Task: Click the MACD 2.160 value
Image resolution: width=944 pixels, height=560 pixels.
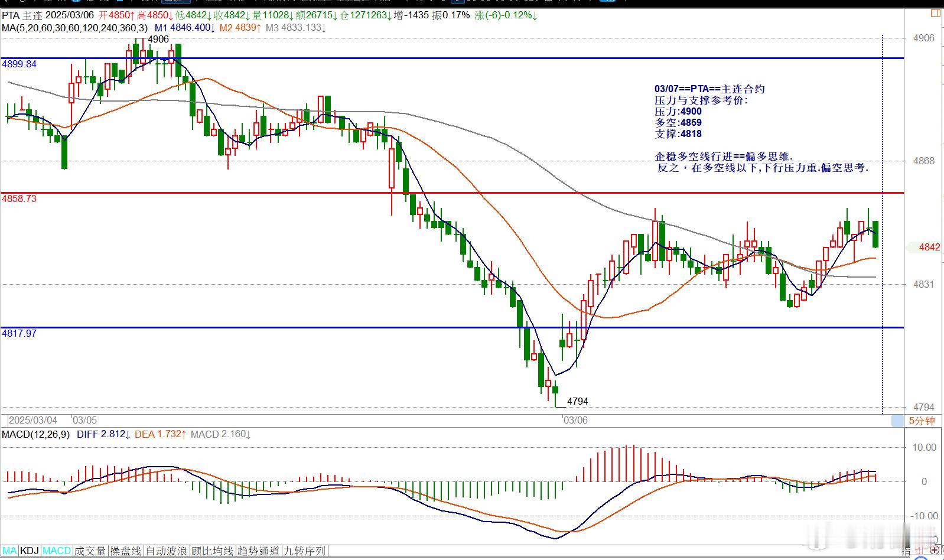Action: (220, 434)
